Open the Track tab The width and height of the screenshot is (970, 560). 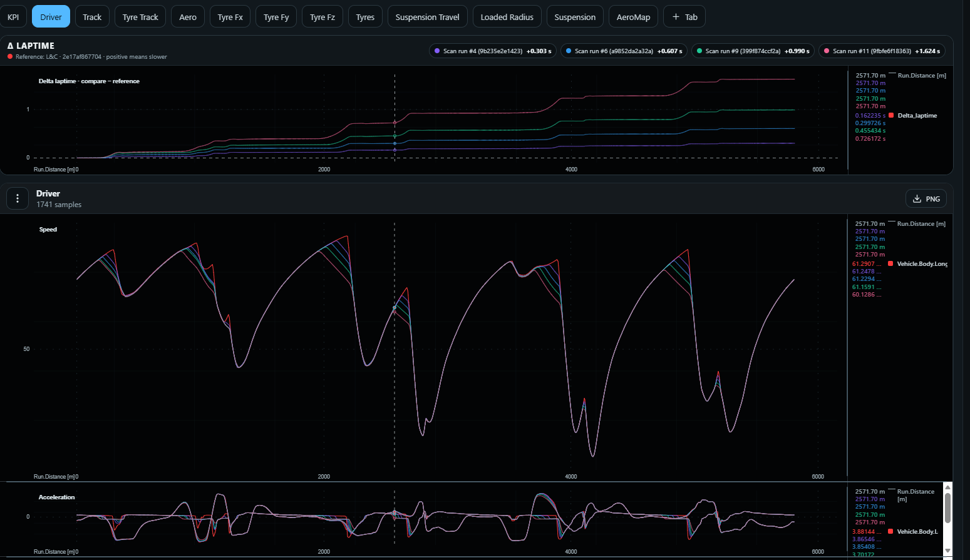pos(92,17)
